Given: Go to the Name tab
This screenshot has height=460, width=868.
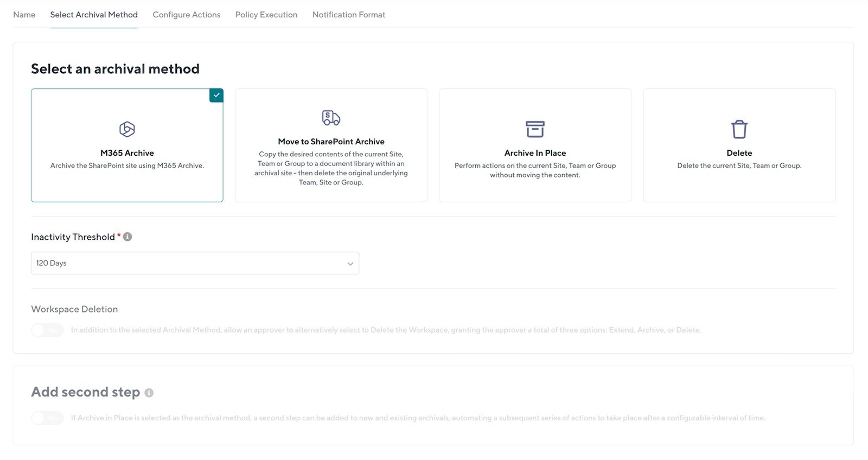Looking at the screenshot, I should point(24,15).
